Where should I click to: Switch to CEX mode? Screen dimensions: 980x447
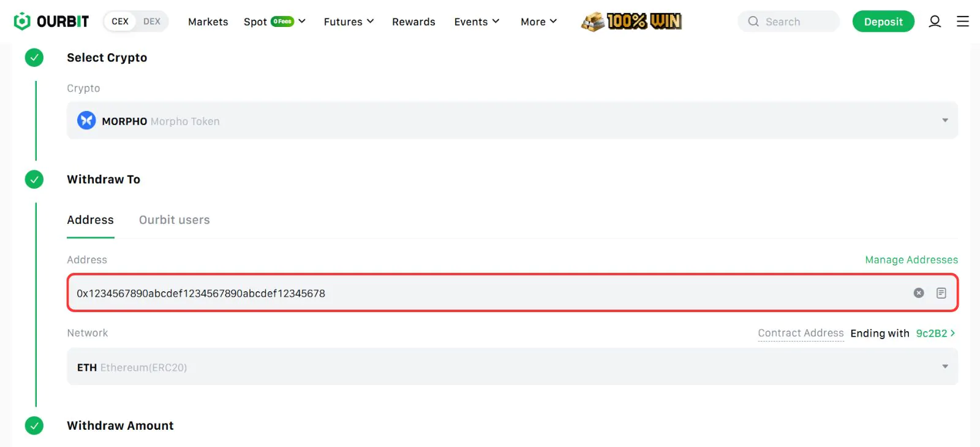120,21
